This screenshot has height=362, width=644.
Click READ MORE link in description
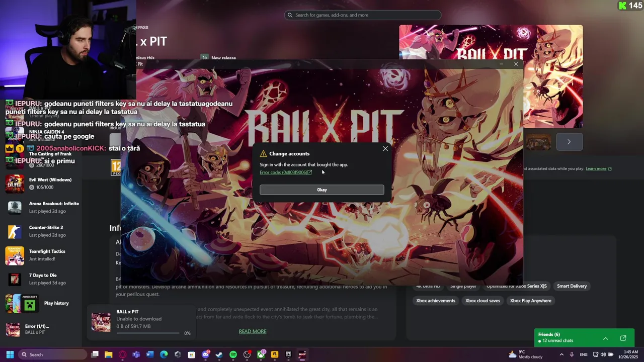click(253, 331)
